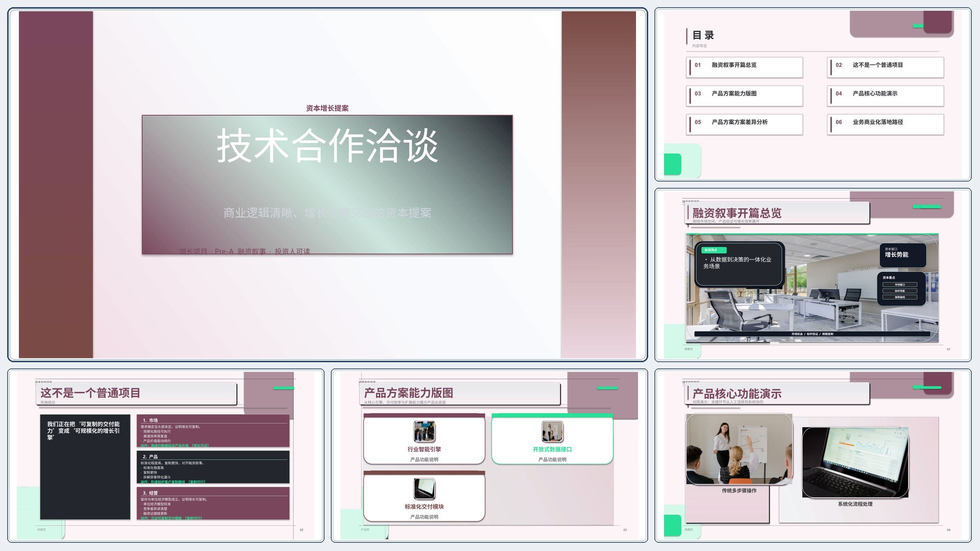Viewport: 980px width, 551px height.
Task: Click the 行业智能引擎 card image icon
Action: tap(424, 432)
